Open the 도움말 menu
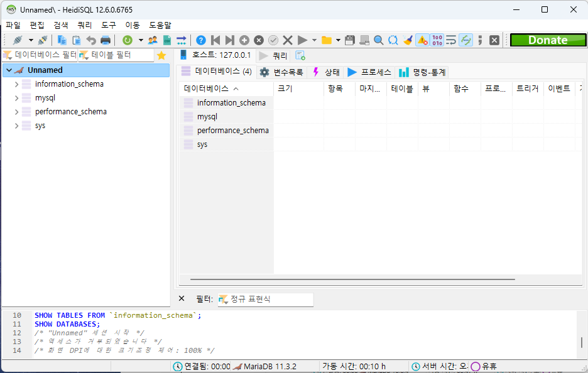The height and width of the screenshot is (373, 588). point(160,25)
